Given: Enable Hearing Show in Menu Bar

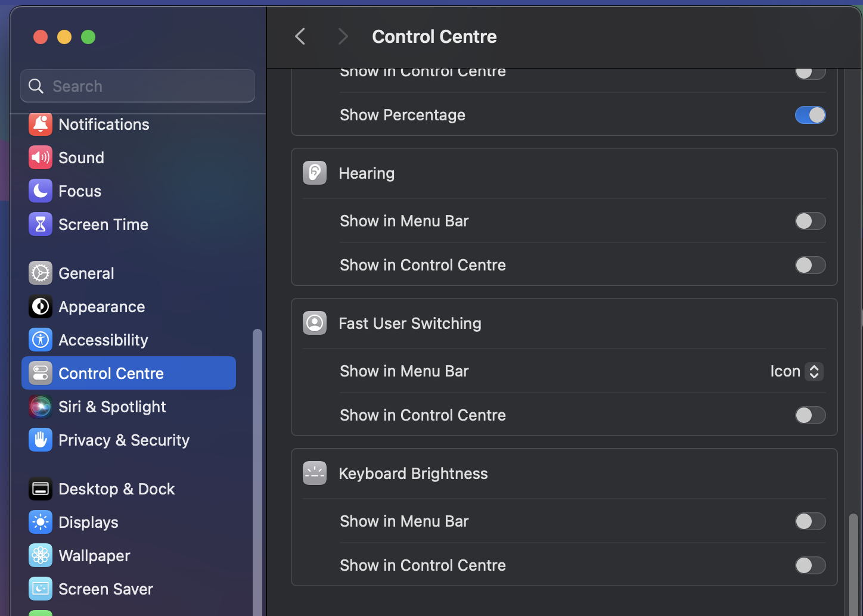Looking at the screenshot, I should pos(811,221).
